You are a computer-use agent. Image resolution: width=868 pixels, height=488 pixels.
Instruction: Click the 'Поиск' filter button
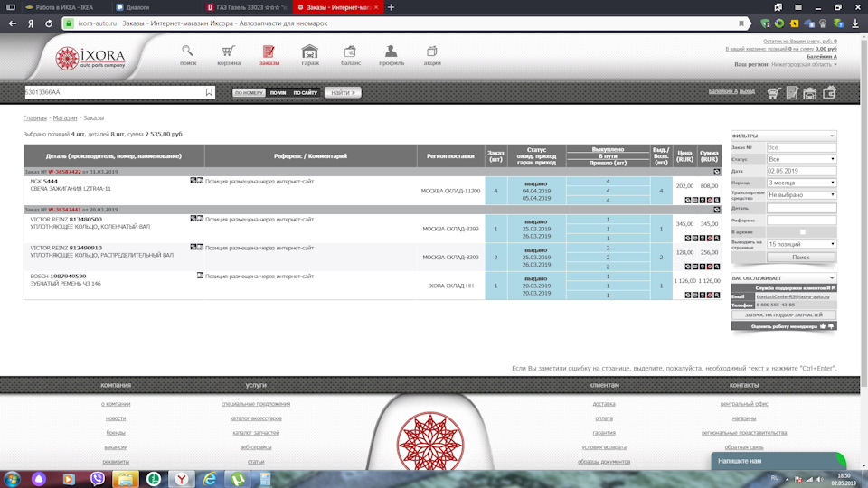point(800,258)
